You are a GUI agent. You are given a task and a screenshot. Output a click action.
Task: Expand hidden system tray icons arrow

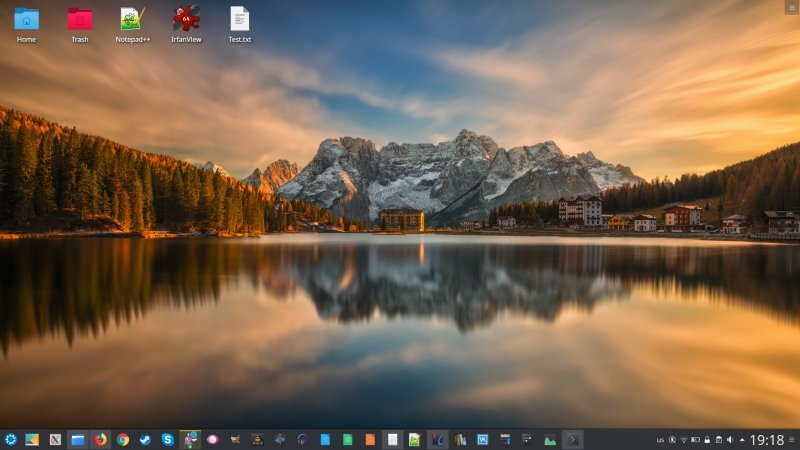pyautogui.click(x=741, y=439)
